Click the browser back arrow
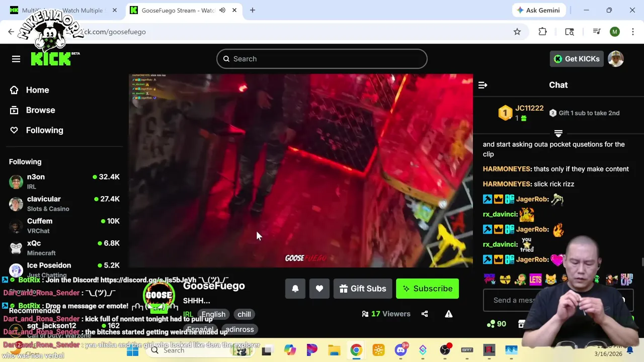This screenshot has height=362, width=644. coord(11,32)
